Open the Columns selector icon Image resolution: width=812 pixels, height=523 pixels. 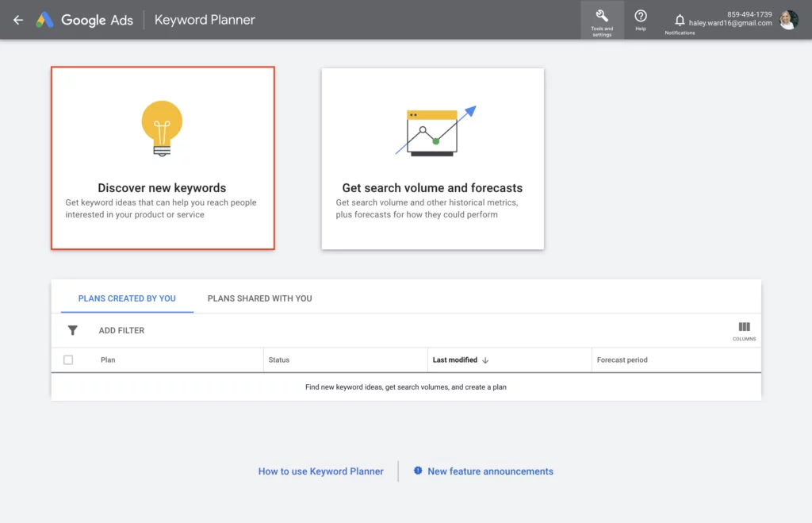coord(744,328)
